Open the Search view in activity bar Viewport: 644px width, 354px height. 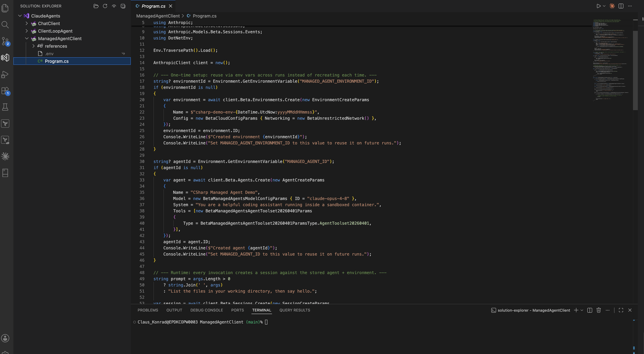[5, 25]
